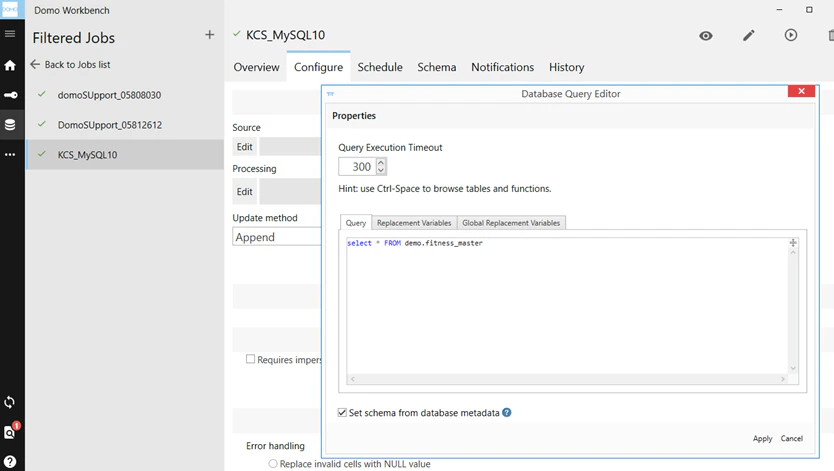Image resolution: width=834 pixels, height=471 pixels.
Task: Select the Replacement Variables tab
Action: pyautogui.click(x=414, y=223)
